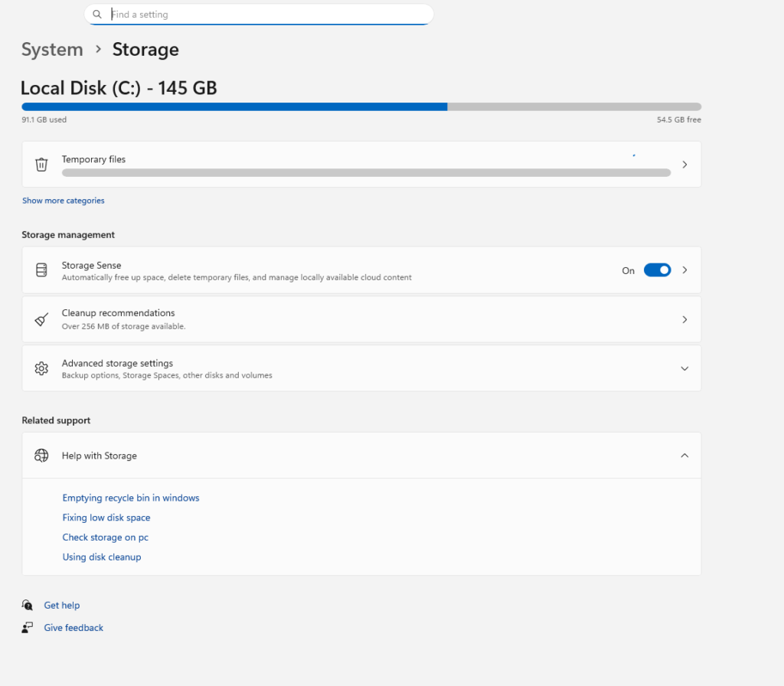784x686 pixels.
Task: Click the Storage Sense drive icon
Action: (x=42, y=270)
